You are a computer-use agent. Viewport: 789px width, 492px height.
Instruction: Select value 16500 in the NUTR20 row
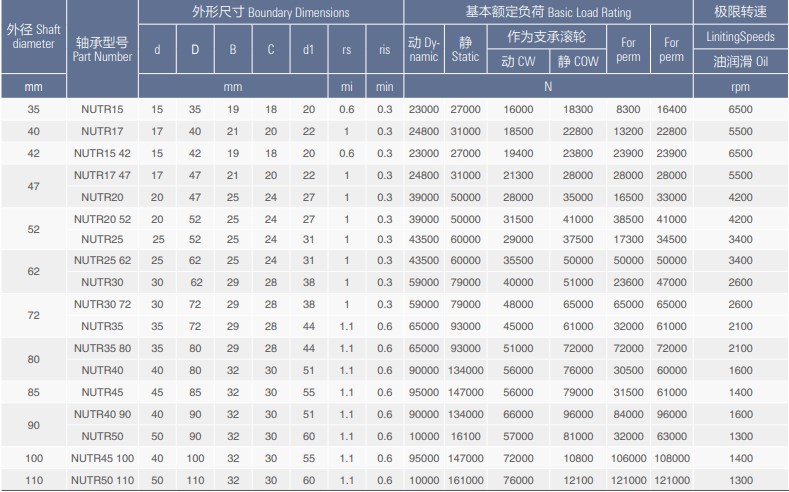coord(628,197)
